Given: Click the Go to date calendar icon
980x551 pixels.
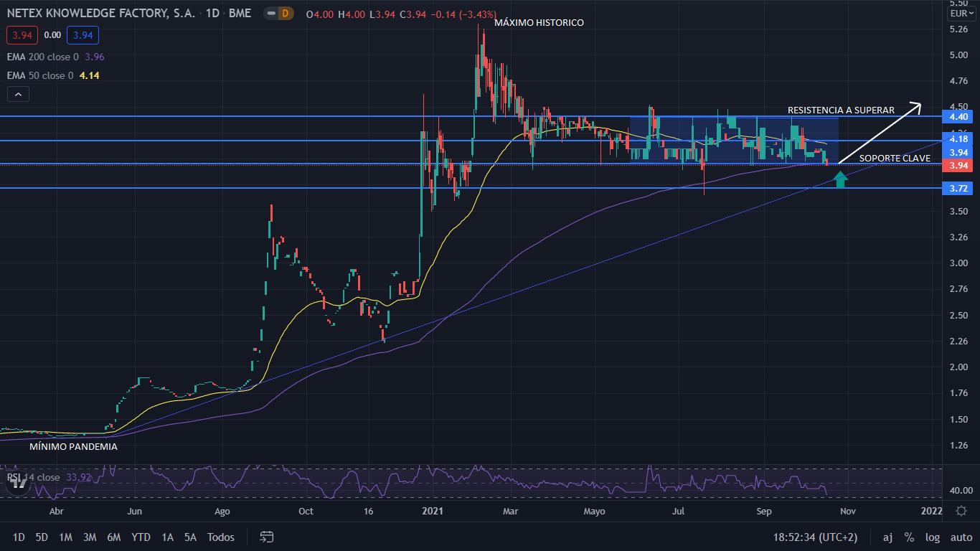Looking at the screenshot, I should (x=267, y=537).
